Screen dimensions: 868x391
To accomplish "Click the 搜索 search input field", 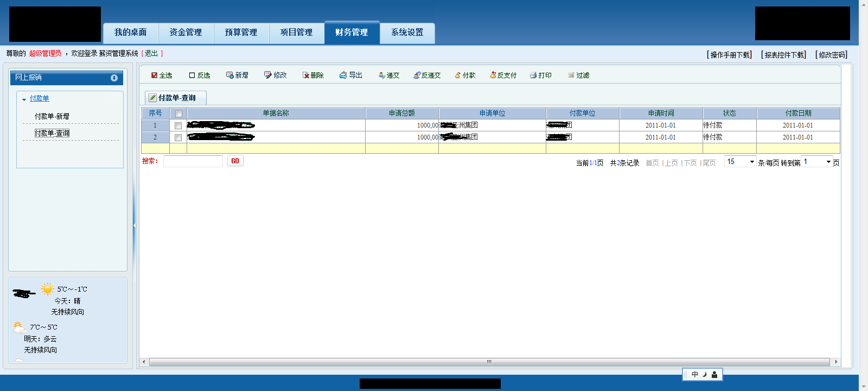I will click(193, 161).
